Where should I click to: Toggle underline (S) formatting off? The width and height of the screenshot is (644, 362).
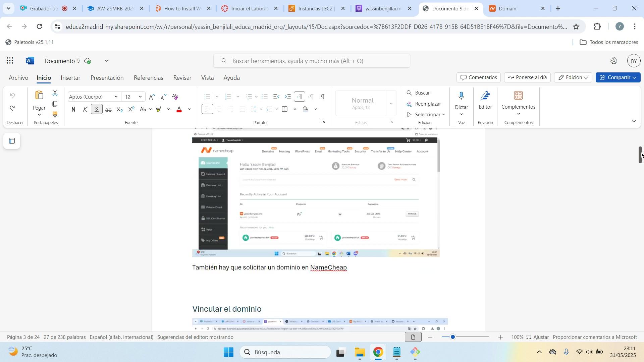[97, 109]
